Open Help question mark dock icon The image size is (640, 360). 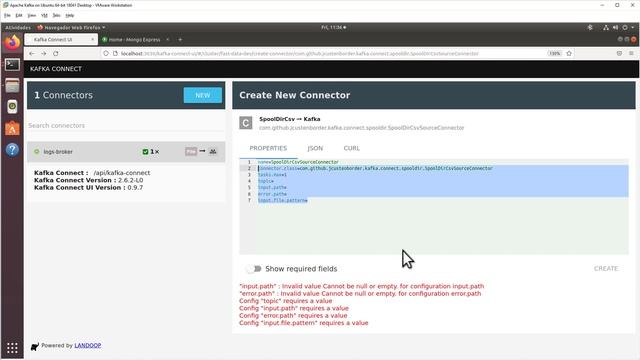(12, 150)
